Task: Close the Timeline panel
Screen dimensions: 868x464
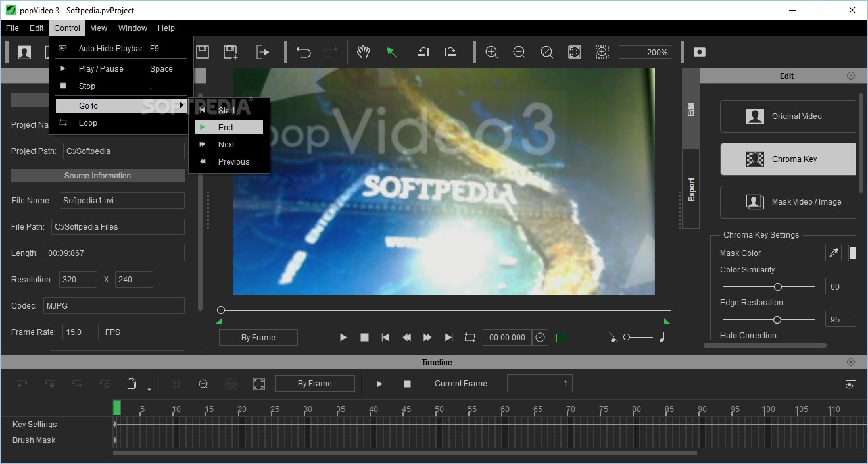Action: coord(851,362)
